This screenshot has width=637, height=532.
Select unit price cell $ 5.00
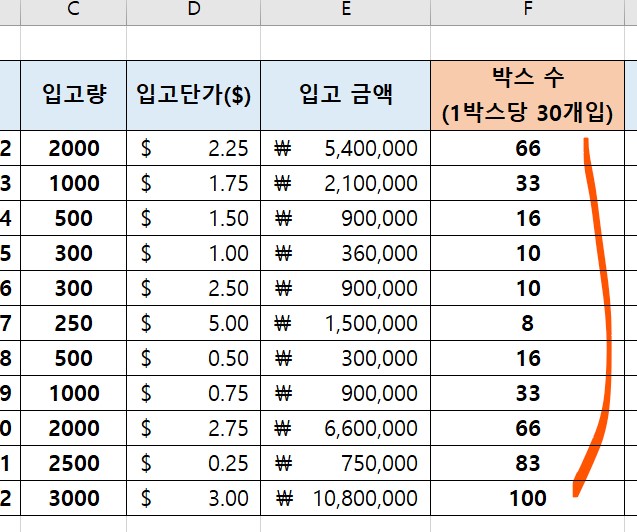pos(193,323)
